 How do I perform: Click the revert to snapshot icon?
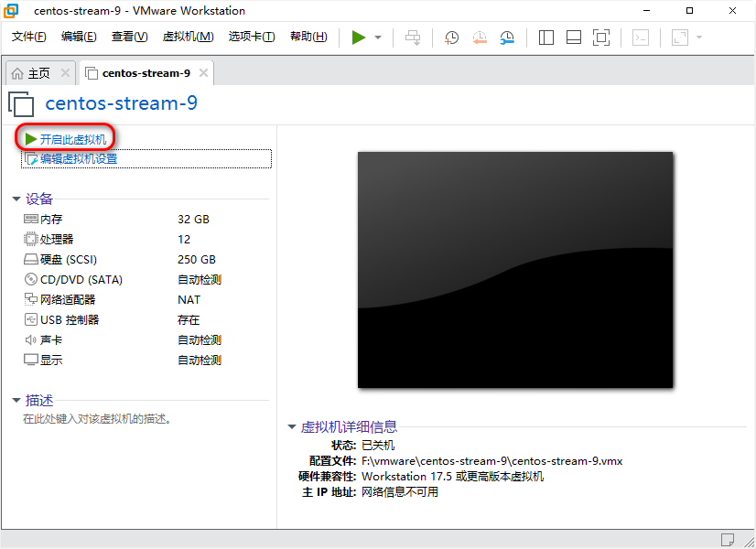click(x=480, y=38)
